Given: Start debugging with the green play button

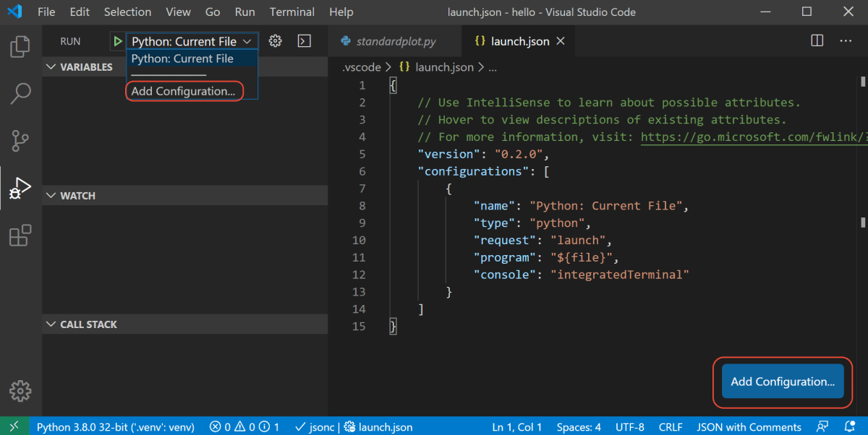Looking at the screenshot, I should [x=117, y=40].
